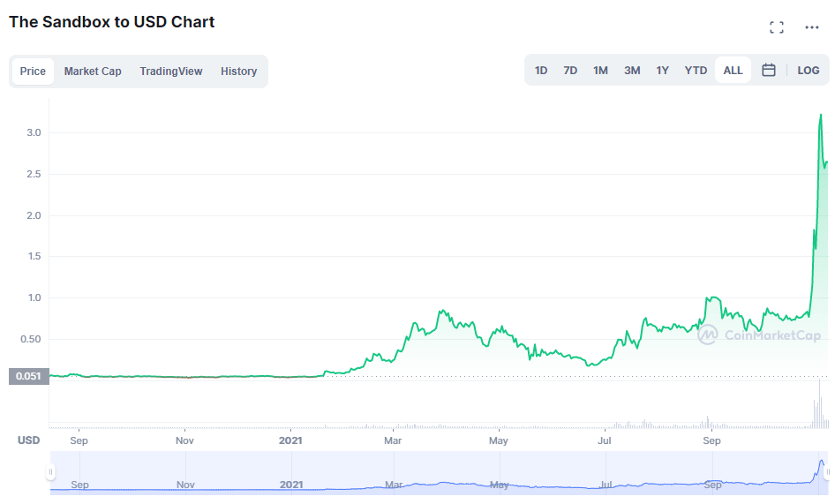
Task: Select the 7D time range
Action: 570,71
